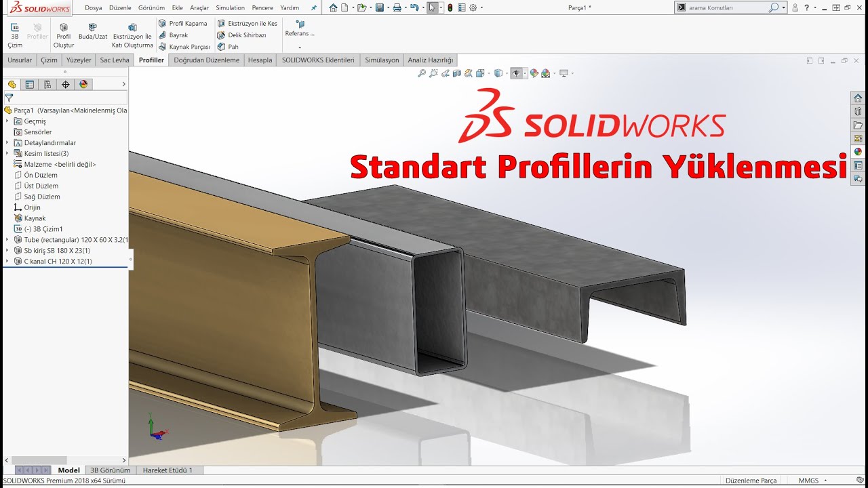This screenshot has width=868, height=488.
Task: Switch to the Sac Levha tab
Action: coord(115,60)
